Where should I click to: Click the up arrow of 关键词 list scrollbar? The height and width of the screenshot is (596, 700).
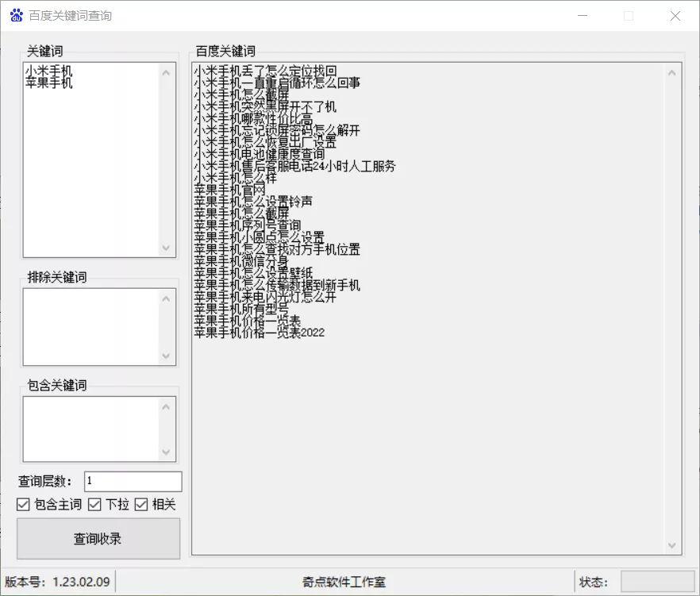pyautogui.click(x=166, y=73)
